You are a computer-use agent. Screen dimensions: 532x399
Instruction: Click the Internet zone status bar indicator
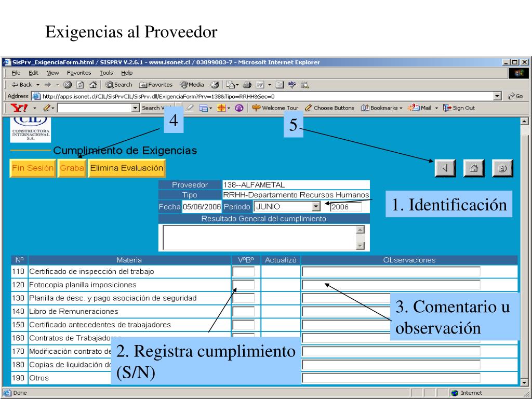tap(467, 393)
